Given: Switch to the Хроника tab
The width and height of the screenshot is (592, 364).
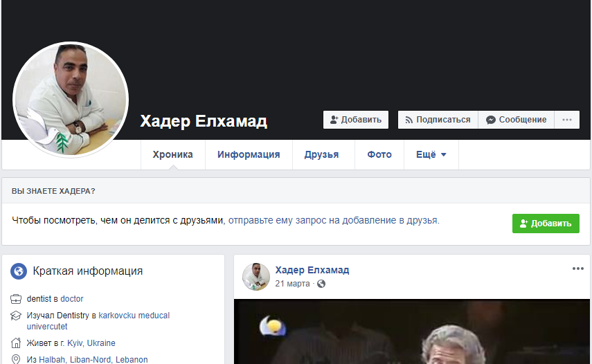Looking at the screenshot, I should click(x=173, y=155).
